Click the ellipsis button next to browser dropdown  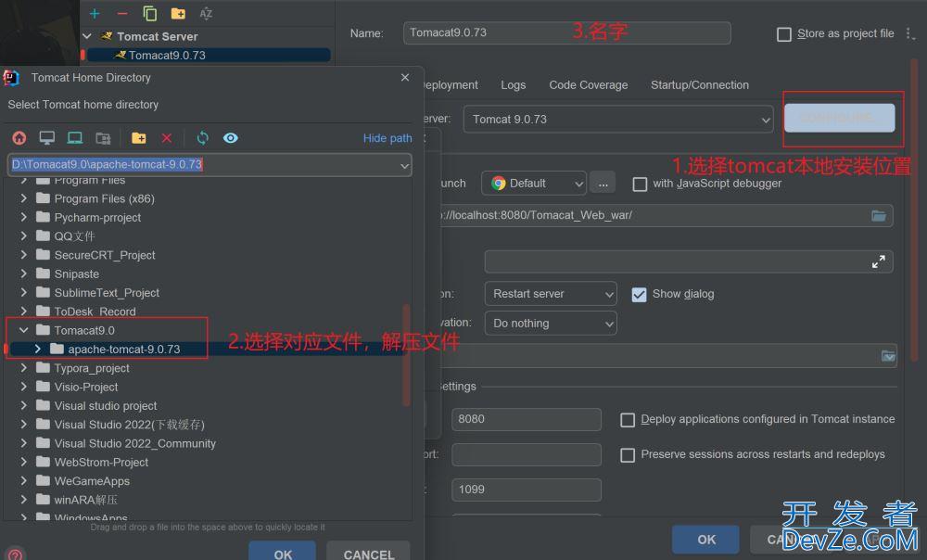[x=603, y=184]
